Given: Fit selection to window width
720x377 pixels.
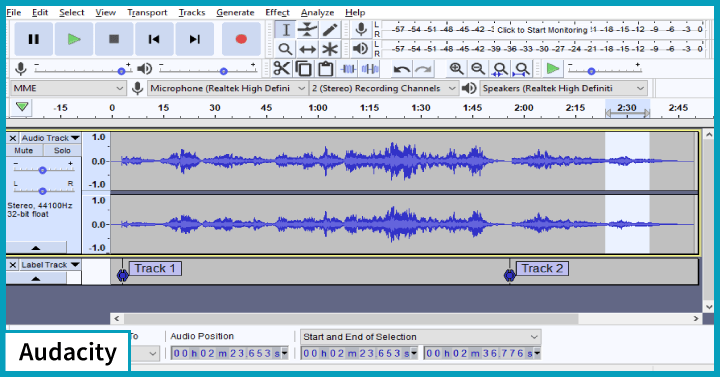Looking at the screenshot, I should click(500, 69).
